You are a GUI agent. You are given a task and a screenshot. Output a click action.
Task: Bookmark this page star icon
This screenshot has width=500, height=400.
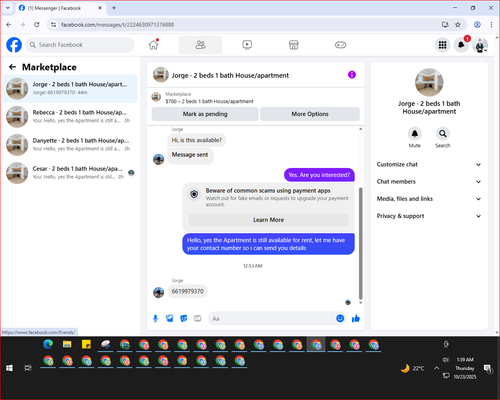click(x=458, y=24)
